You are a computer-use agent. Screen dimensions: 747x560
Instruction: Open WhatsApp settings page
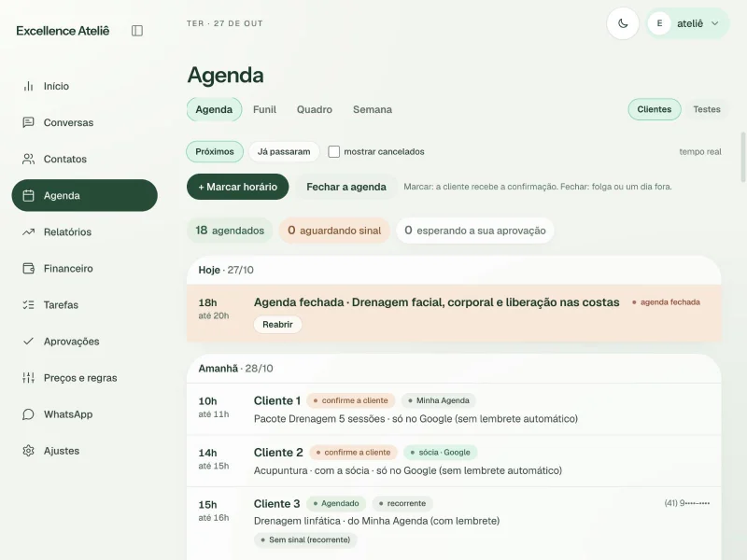coord(84,414)
